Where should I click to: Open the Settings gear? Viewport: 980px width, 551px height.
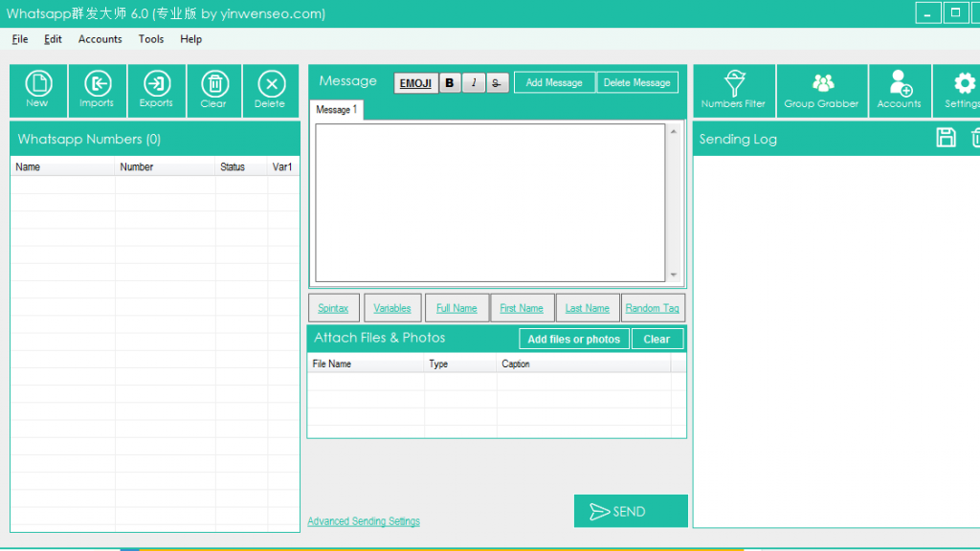(963, 91)
